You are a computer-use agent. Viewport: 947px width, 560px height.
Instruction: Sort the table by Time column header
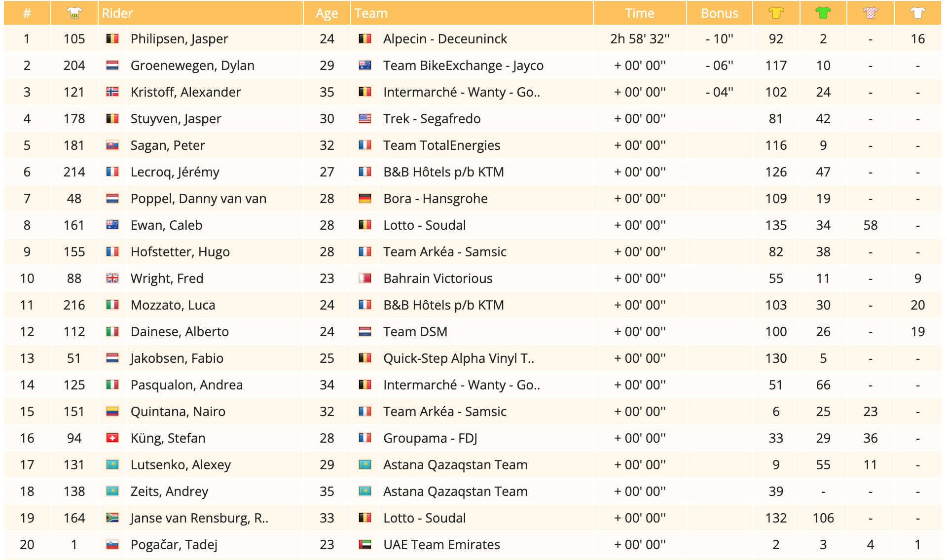click(x=639, y=13)
